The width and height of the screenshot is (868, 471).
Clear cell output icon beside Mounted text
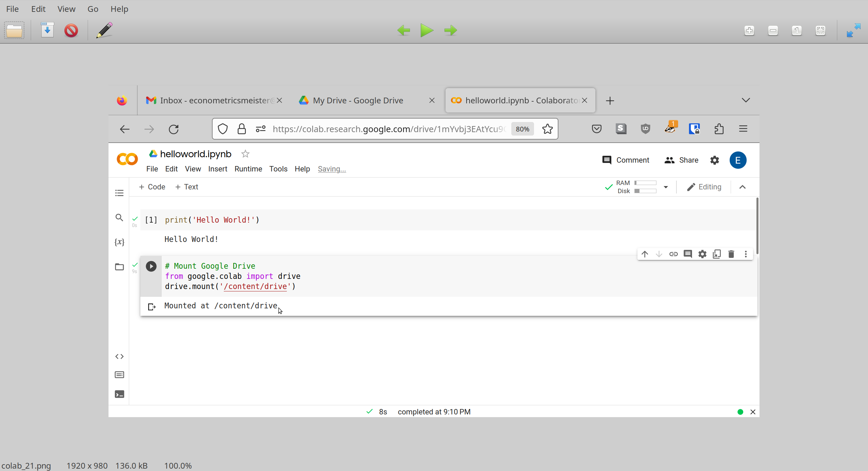pos(152,307)
